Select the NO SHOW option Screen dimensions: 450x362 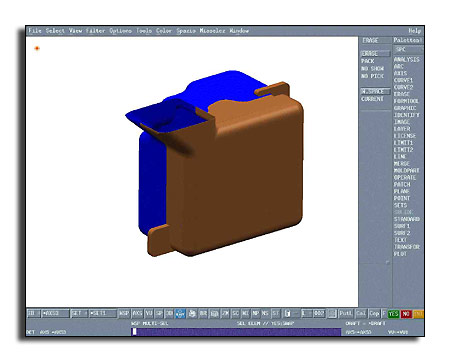click(372, 68)
